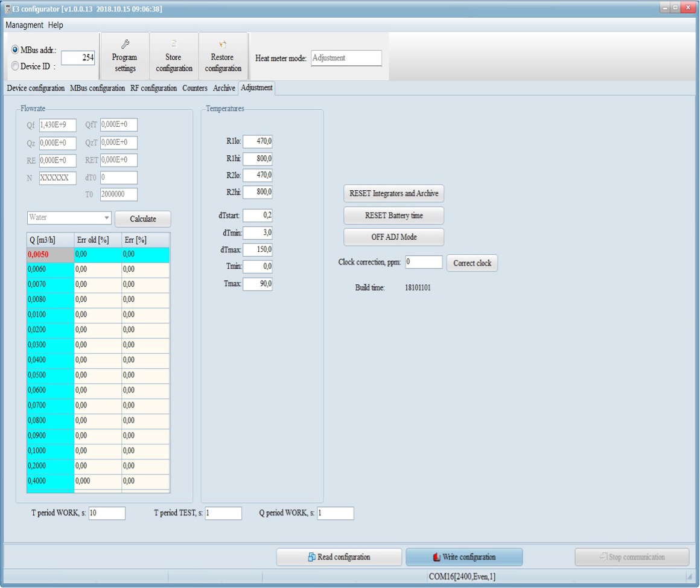
Task: Open the Help menu
Action: [56, 25]
